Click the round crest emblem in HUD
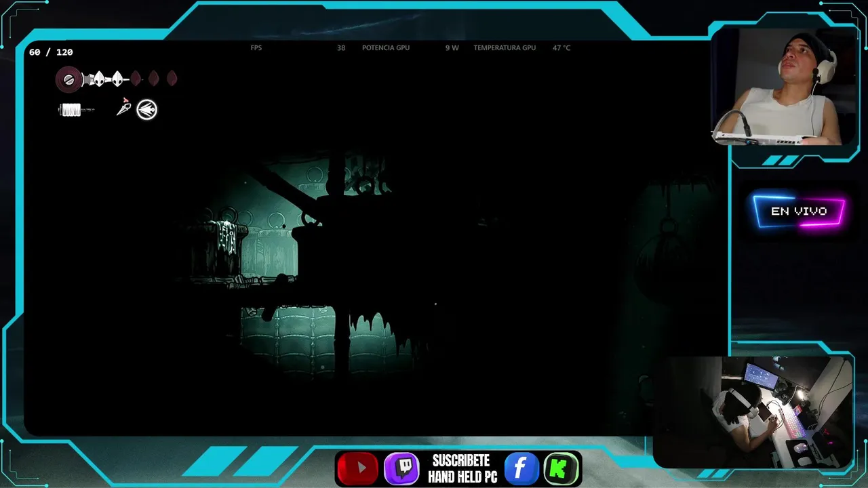The image size is (868, 488). click(68, 80)
